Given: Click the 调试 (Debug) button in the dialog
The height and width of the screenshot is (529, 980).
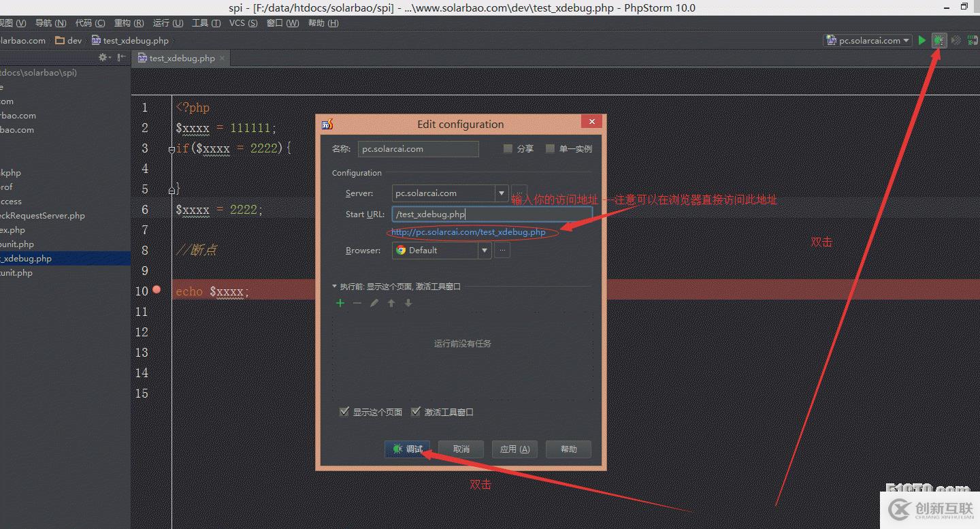Looking at the screenshot, I should [407, 449].
